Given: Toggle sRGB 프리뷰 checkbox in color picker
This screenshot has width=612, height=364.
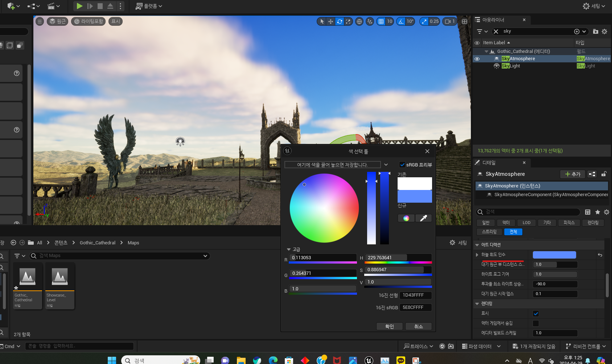Looking at the screenshot, I should tap(402, 165).
